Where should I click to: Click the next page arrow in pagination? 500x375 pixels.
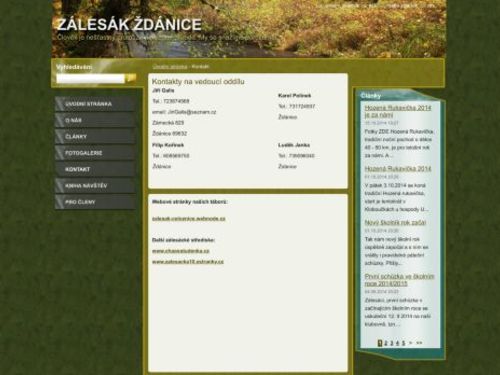point(410,343)
